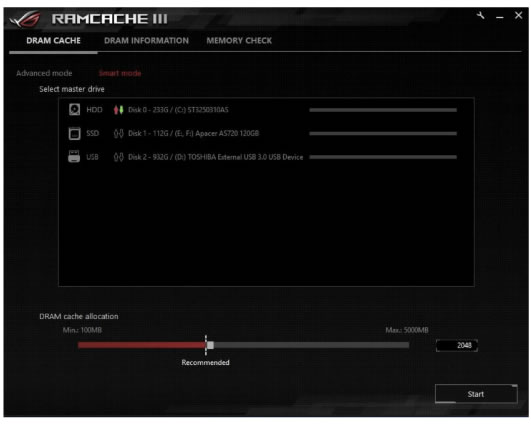Select Disk 0 ST3250310AS as master drive

(x=178, y=110)
